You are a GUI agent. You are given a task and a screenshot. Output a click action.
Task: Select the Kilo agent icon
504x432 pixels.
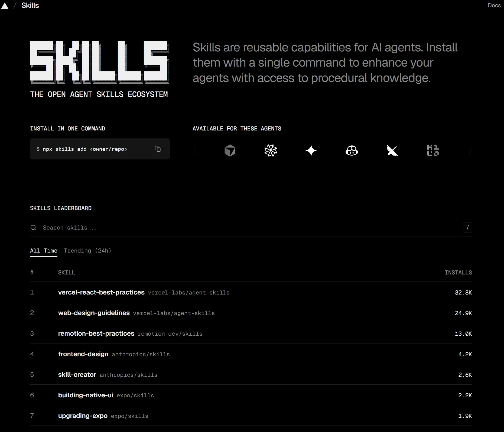(433, 150)
